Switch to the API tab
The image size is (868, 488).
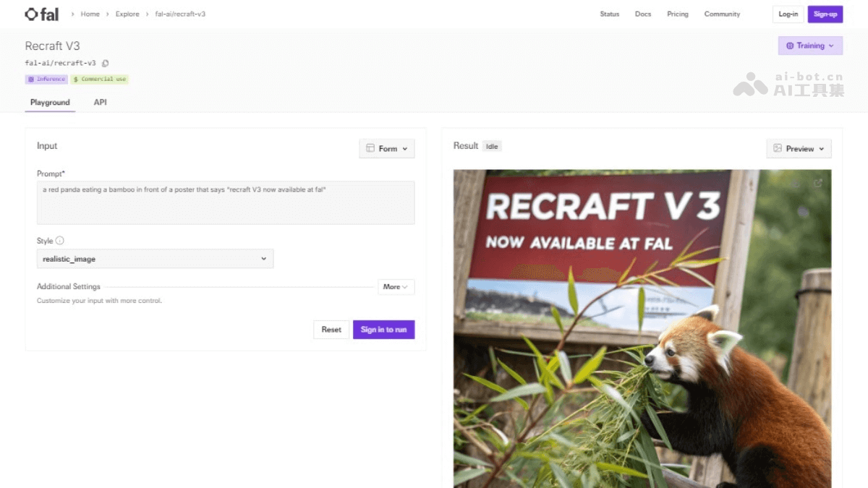tap(100, 103)
